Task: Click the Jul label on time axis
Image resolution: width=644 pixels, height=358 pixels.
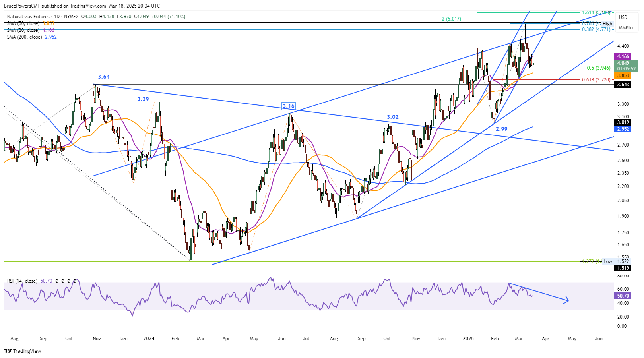Action: (306, 339)
